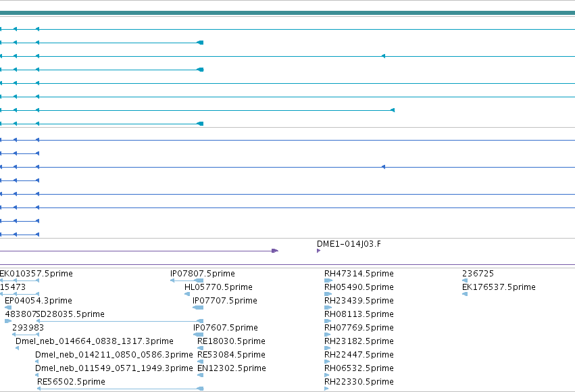Viewport: 575px width, 392px height.
Task: Click the RH22447.5prime label
Action: click(x=359, y=355)
